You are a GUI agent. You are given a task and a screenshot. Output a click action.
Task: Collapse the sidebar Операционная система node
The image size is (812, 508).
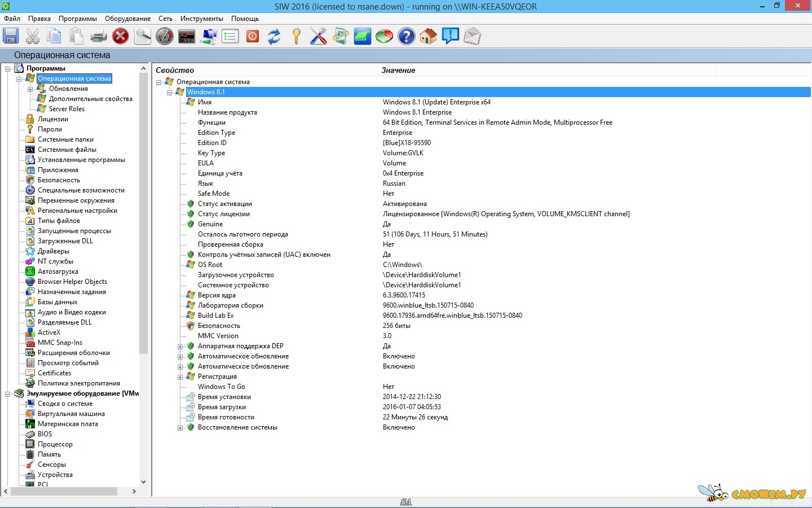click(x=19, y=79)
